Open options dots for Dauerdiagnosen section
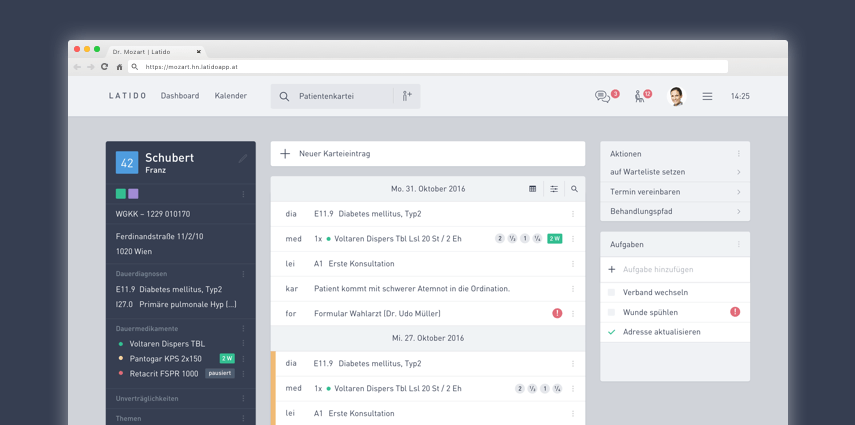The image size is (855, 425). 243,274
